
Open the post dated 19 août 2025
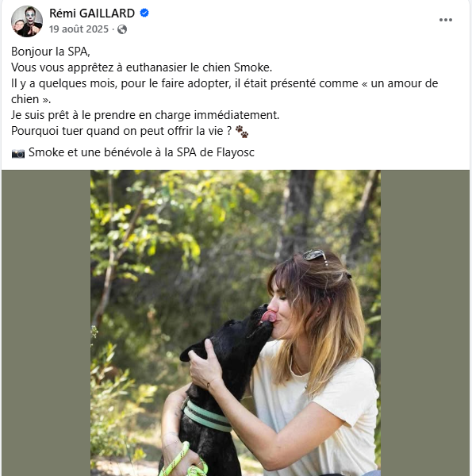coord(79,29)
